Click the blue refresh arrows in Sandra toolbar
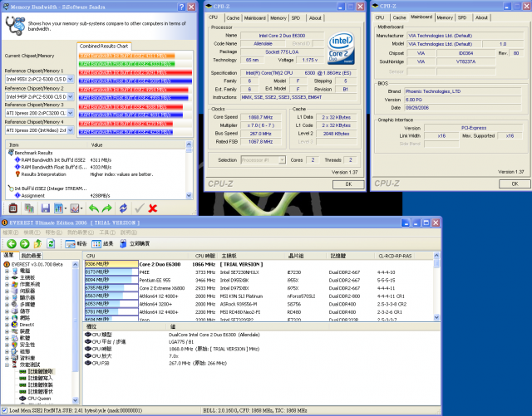Viewport: 532px width, 416px height. pos(123,208)
